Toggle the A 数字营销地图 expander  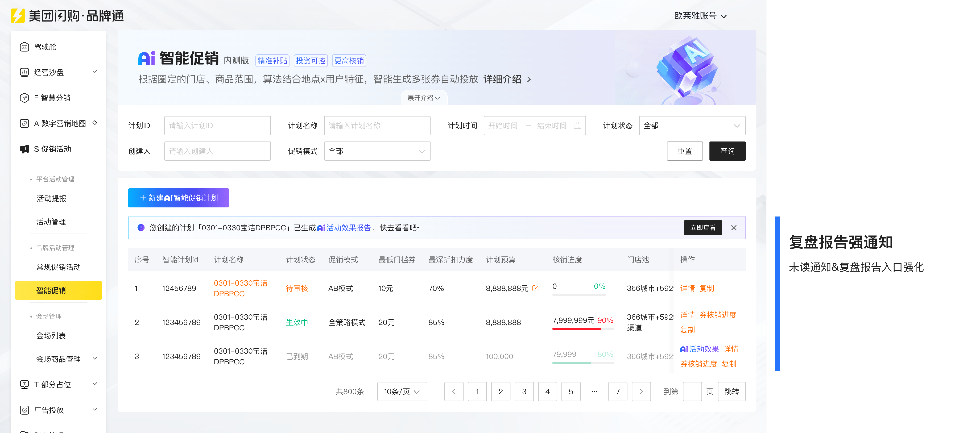pos(95,123)
